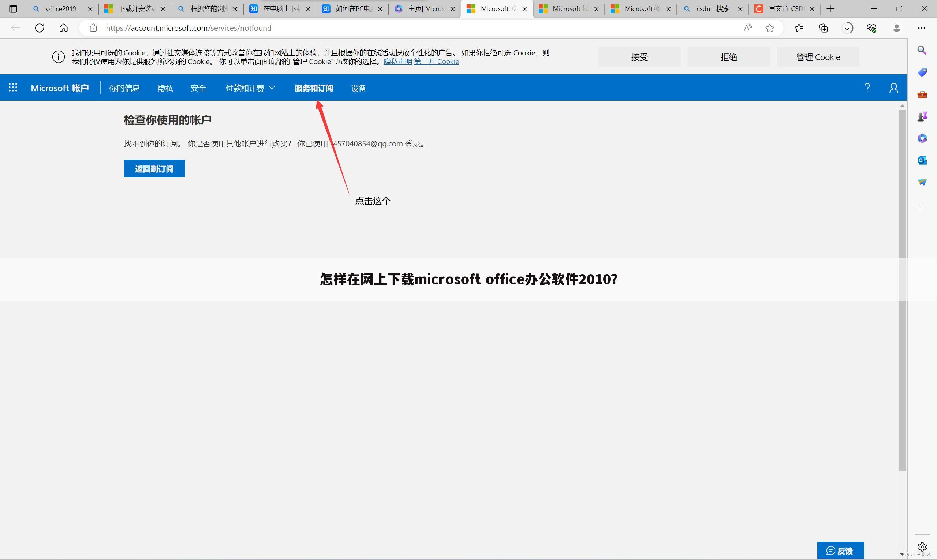Open the sidebar shopping tag icon
This screenshot has height=560, width=937.
[922, 72]
